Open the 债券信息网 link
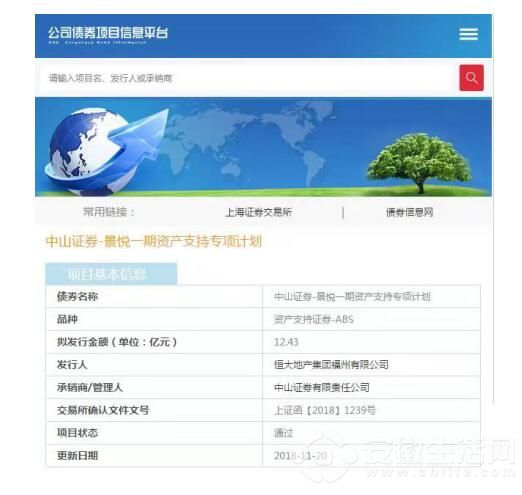This screenshot has height=495, width=522. (409, 212)
